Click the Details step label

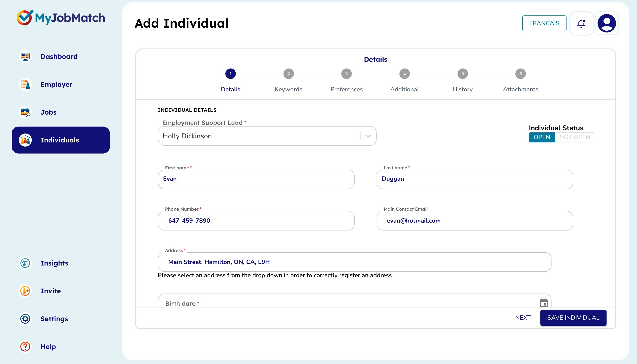click(230, 89)
